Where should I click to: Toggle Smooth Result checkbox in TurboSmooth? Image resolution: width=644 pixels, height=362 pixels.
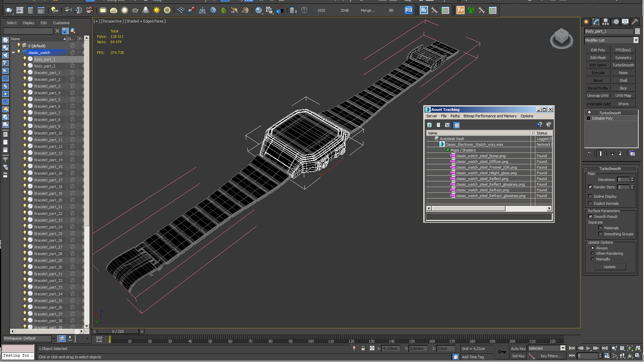pos(590,217)
